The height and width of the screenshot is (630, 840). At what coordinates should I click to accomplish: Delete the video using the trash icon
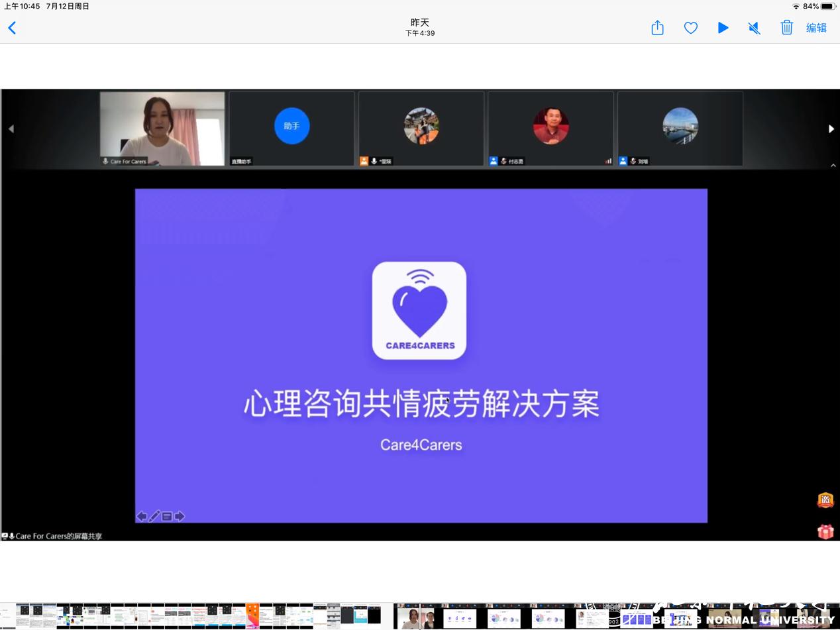point(786,28)
